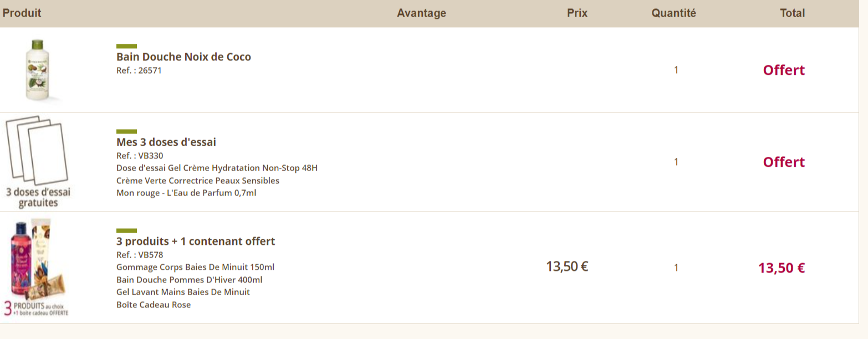Click the Prix column header
Viewport: 868px width, 339px height.
pos(577,13)
